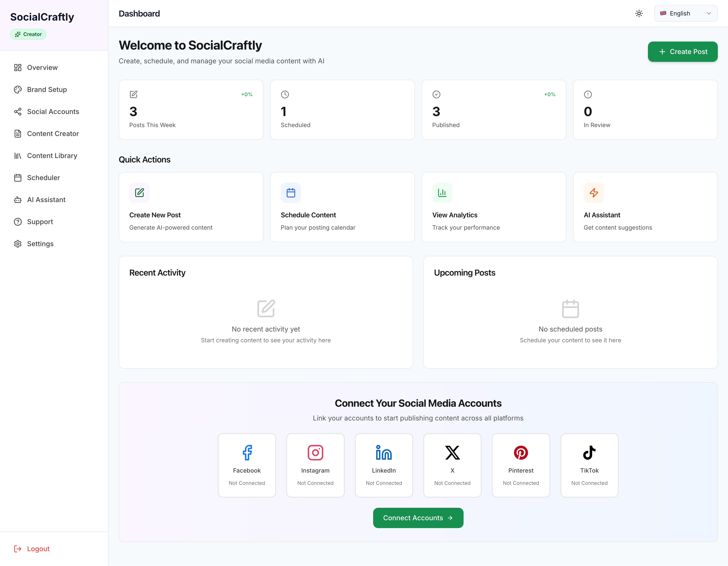Click the lightning bolt AI Assistant icon
This screenshot has height=566, width=728.
pos(593,193)
